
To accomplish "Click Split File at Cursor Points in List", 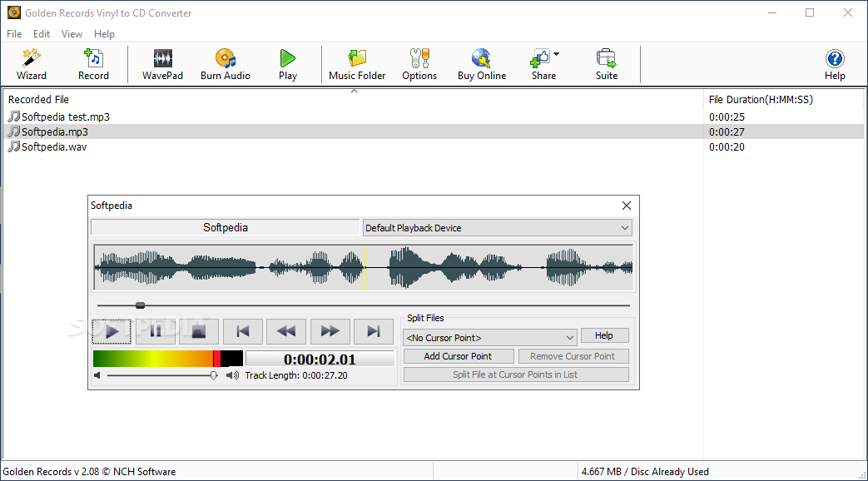I will [516, 374].
